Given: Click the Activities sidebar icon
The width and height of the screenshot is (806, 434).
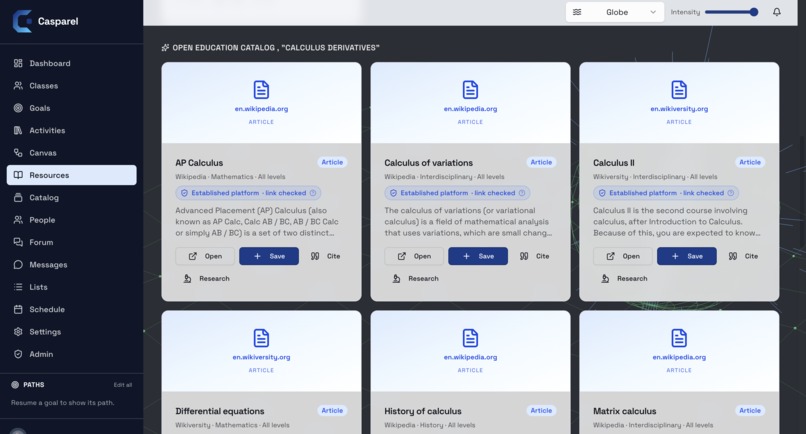Looking at the screenshot, I should tap(18, 130).
